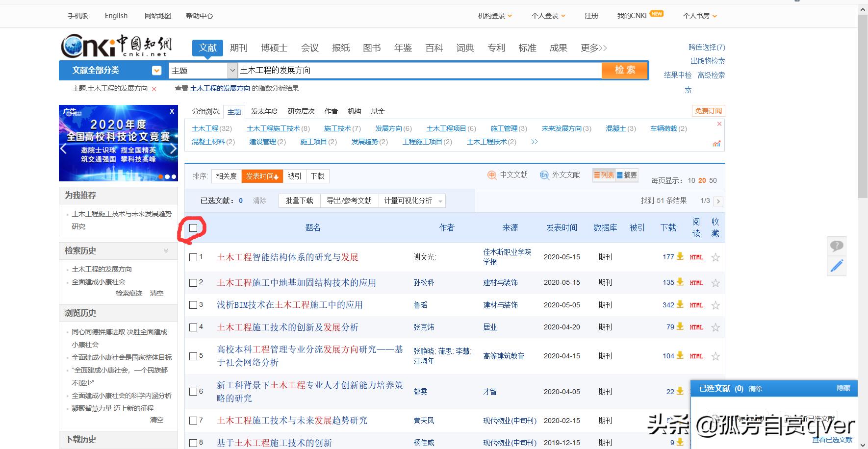Open the 个人登录 dropdown
This screenshot has width=868, height=449.
click(x=548, y=16)
